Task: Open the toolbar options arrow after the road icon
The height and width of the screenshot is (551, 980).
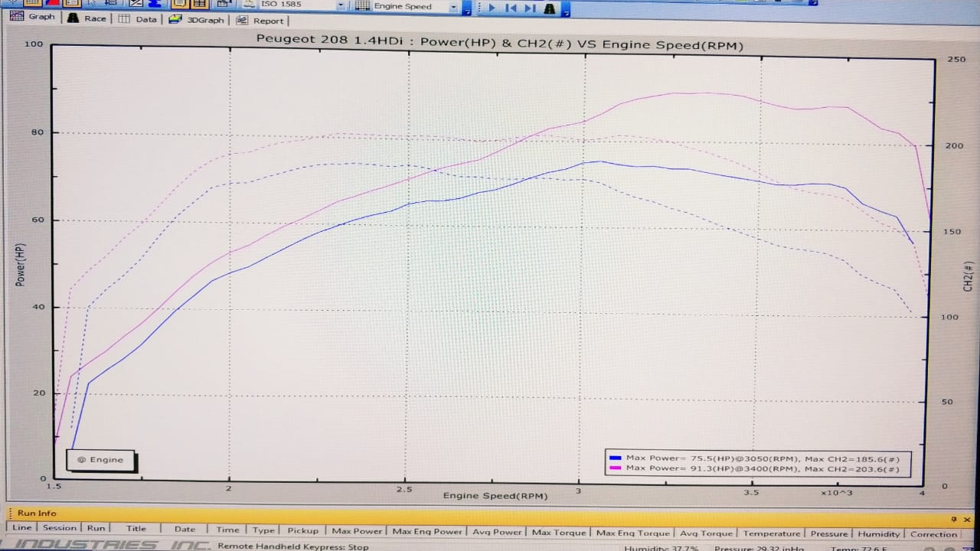Action: point(564,9)
